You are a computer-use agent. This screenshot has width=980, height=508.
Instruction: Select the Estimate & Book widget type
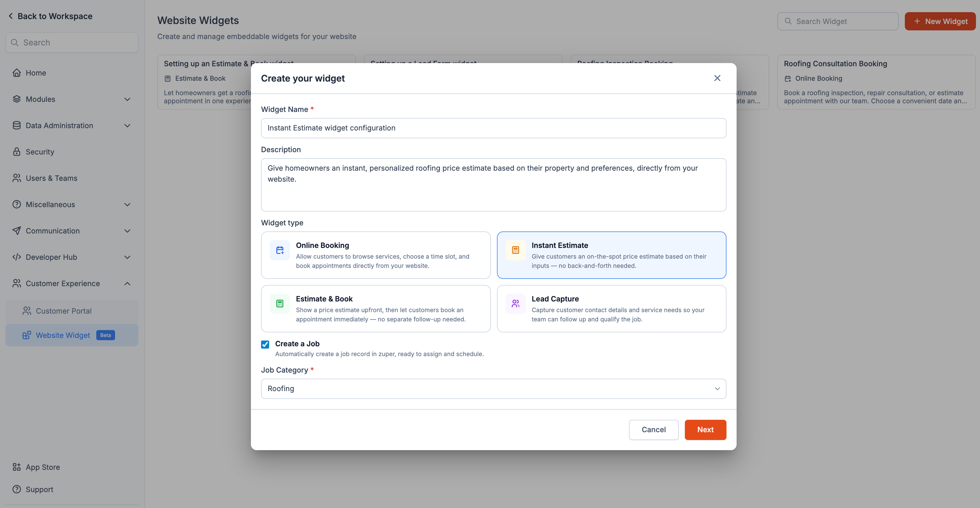click(376, 308)
